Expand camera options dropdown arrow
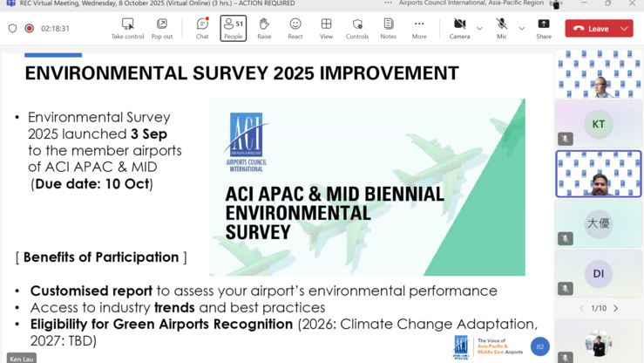 [479, 29]
